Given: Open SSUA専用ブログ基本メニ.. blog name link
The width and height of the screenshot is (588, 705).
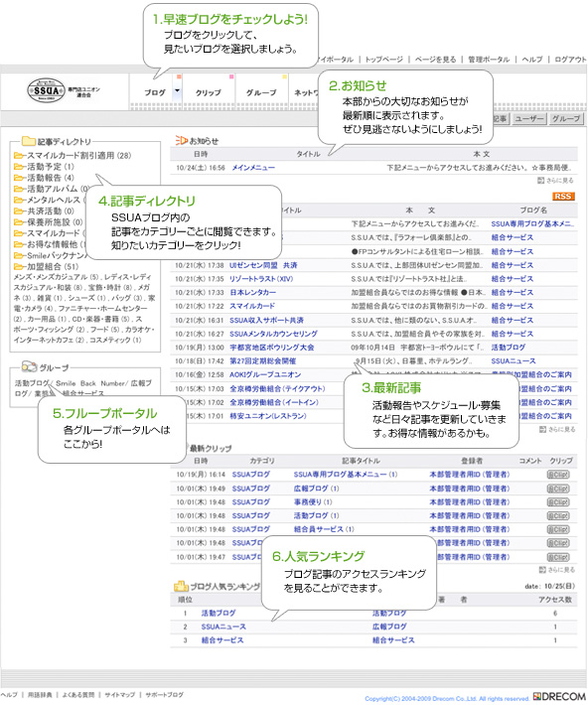Looking at the screenshot, I should point(532,223).
